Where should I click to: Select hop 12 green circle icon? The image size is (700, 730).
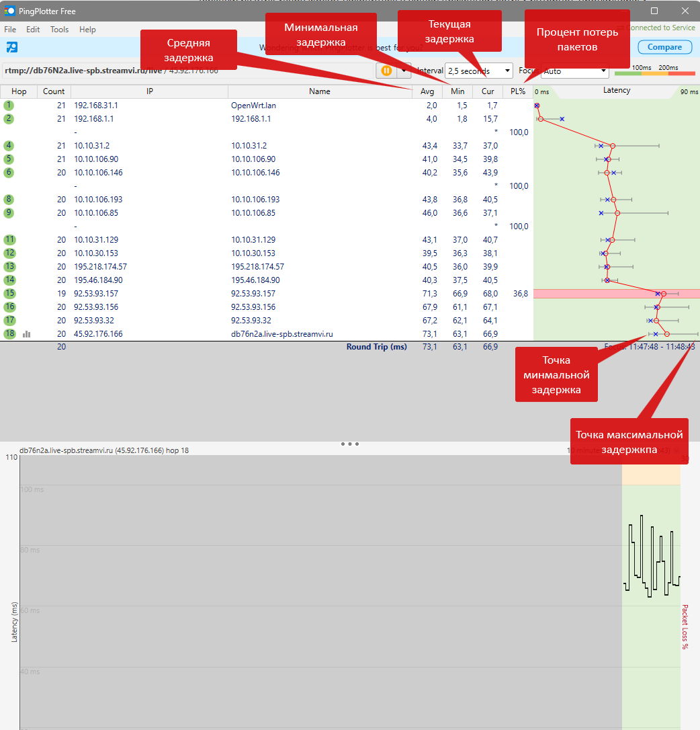pos(9,253)
